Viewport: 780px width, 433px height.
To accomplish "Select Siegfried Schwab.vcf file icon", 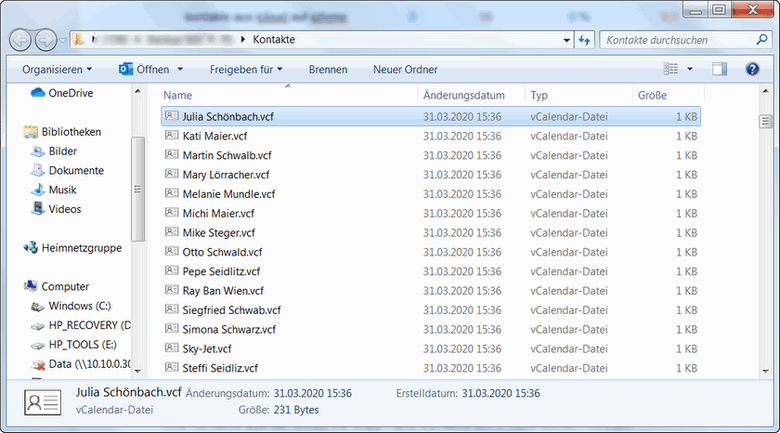I will click(x=172, y=310).
